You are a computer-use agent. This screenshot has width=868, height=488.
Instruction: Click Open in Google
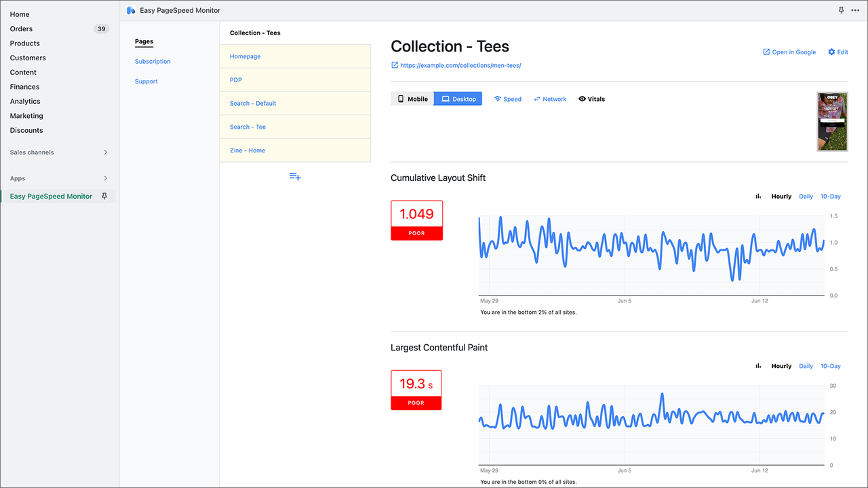(789, 52)
